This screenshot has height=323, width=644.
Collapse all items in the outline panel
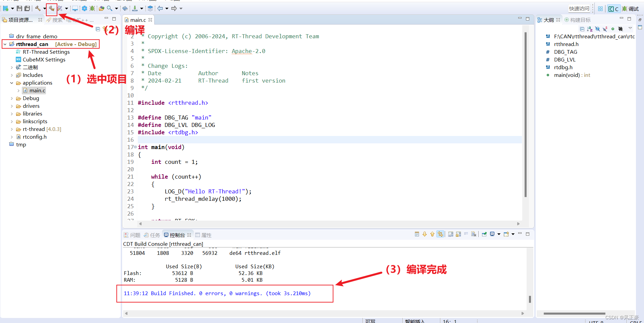582,29
